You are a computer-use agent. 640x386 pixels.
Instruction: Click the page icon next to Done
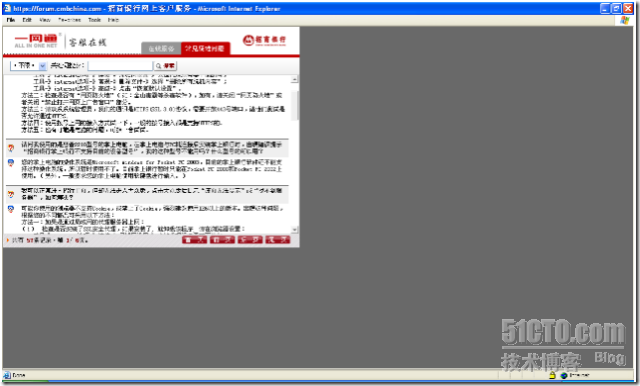7,375
